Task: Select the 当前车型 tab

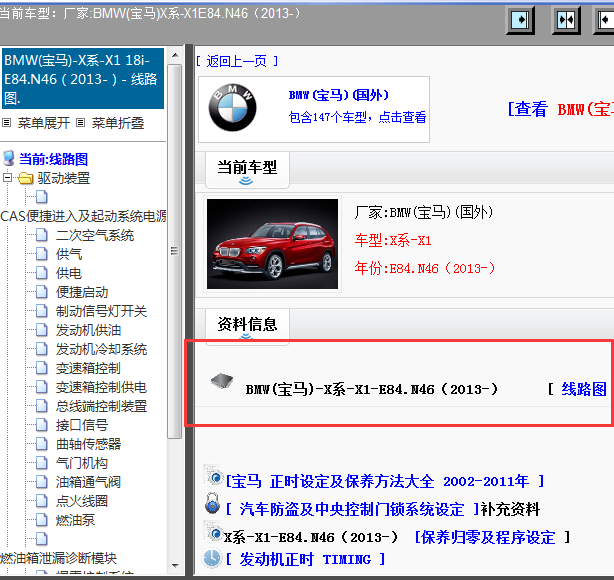Action: point(247,170)
